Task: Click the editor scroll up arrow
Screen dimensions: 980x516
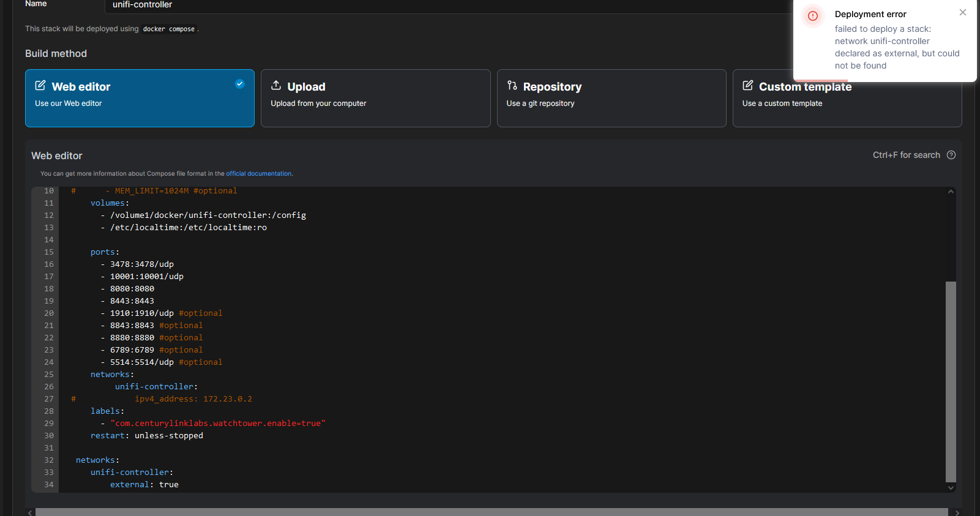Action: (x=951, y=192)
